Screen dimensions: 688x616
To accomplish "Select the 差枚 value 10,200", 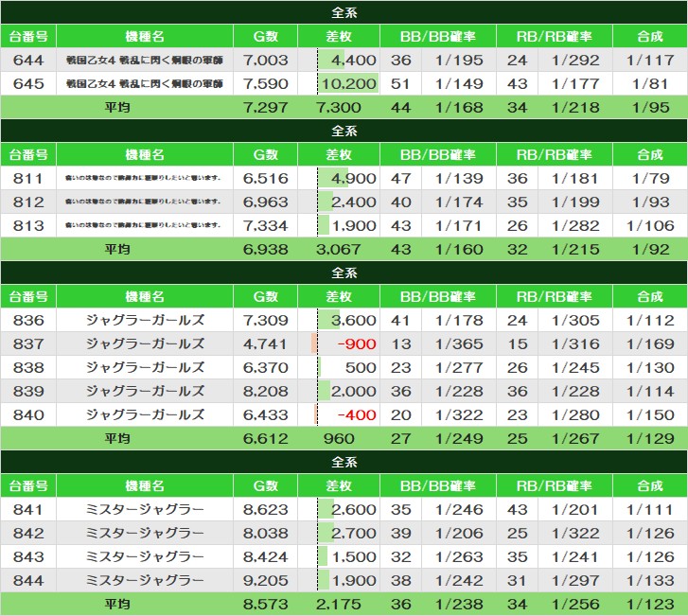I will pos(349,84).
